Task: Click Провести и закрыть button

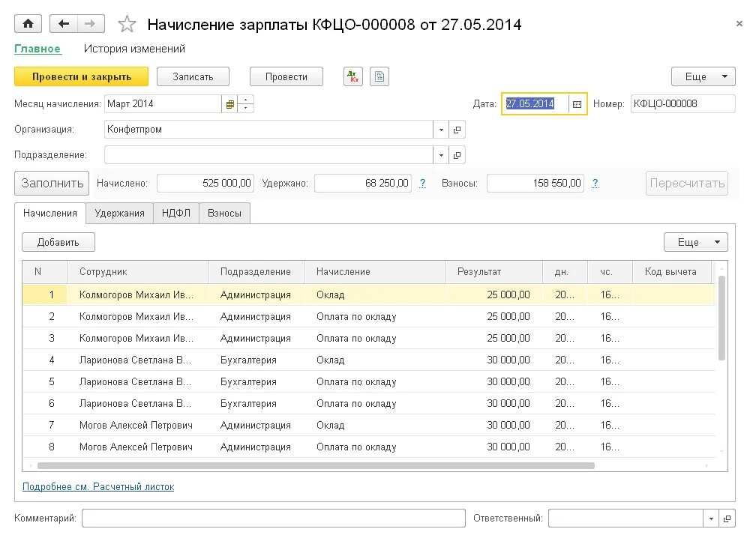Action: click(x=82, y=76)
